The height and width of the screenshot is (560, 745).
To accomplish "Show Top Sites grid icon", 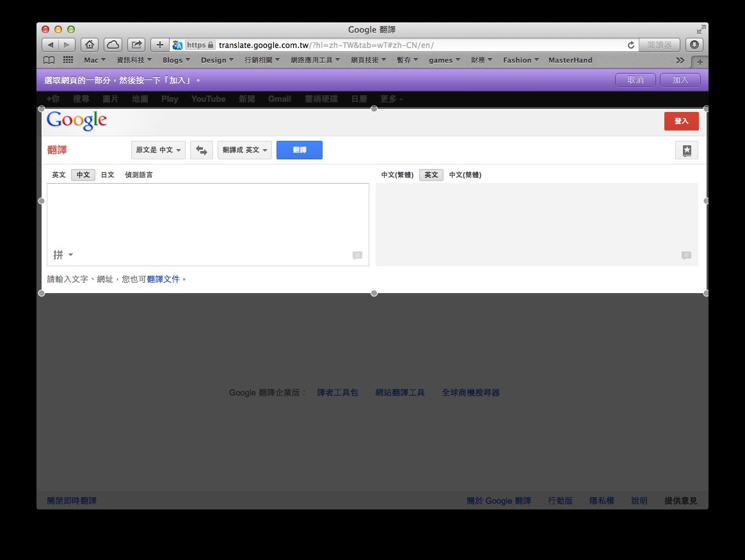I will point(68,60).
